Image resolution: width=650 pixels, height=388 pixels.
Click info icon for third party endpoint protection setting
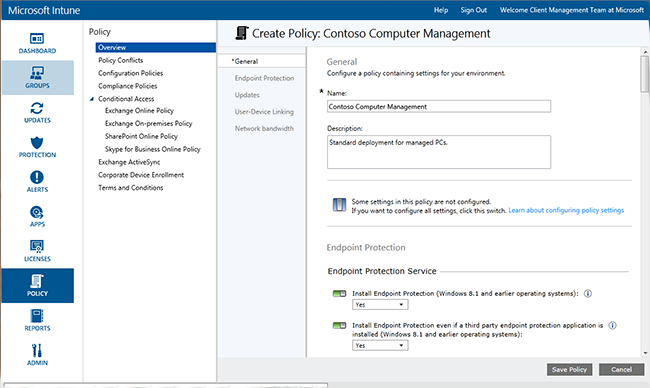click(x=612, y=325)
